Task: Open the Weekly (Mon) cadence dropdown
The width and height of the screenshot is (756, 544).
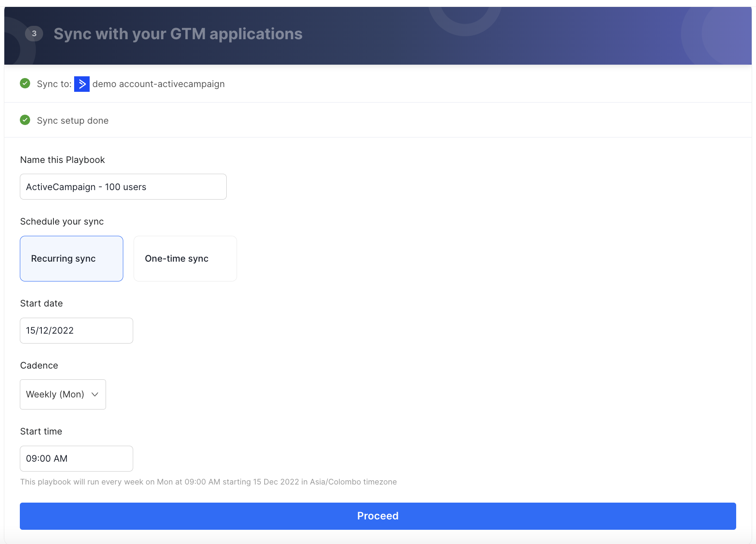Action: pyautogui.click(x=63, y=394)
